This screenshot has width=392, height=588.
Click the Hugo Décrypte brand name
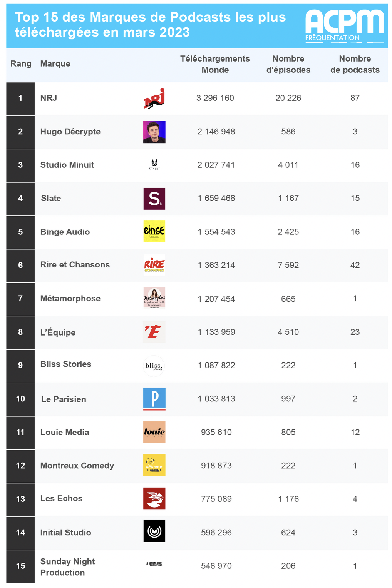click(70, 132)
